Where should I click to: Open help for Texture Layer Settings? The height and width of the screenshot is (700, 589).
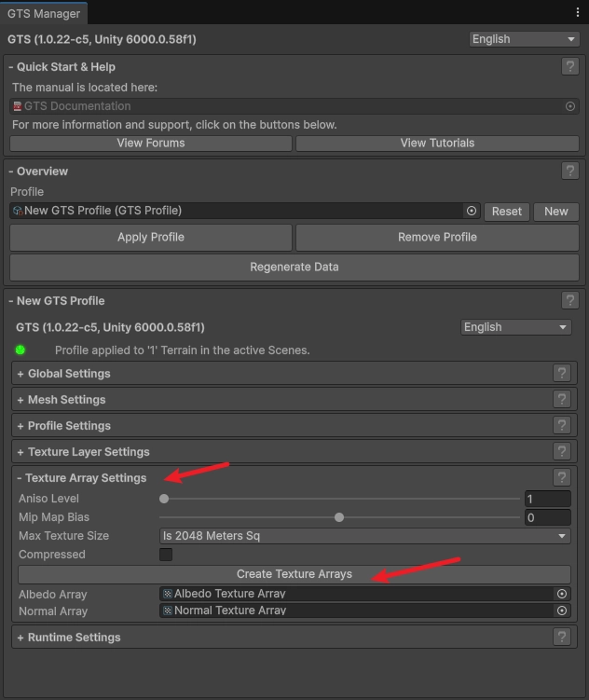coord(562,451)
